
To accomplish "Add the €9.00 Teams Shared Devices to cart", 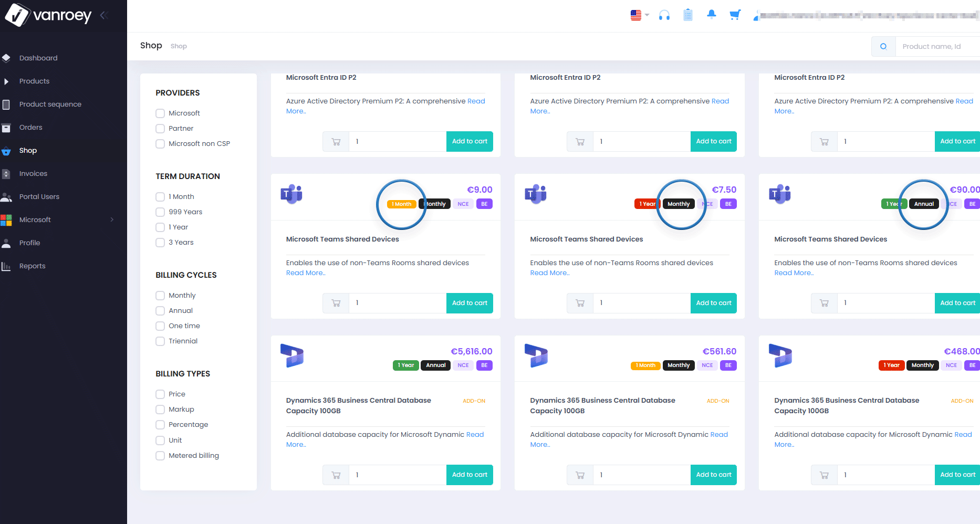I will pyautogui.click(x=470, y=303).
